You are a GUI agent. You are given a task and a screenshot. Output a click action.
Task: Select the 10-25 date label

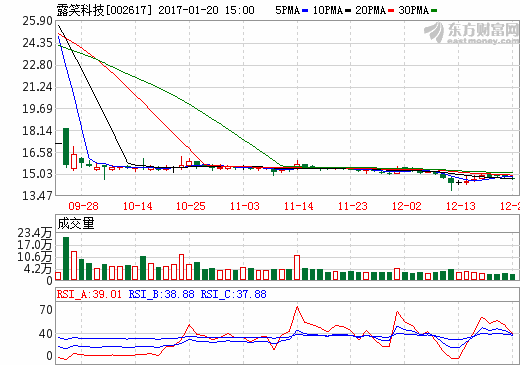tap(191, 206)
